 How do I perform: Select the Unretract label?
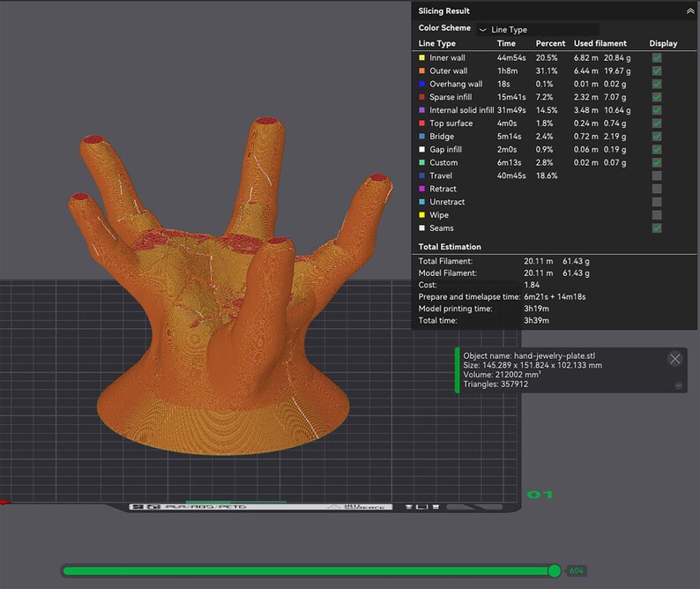coord(447,202)
